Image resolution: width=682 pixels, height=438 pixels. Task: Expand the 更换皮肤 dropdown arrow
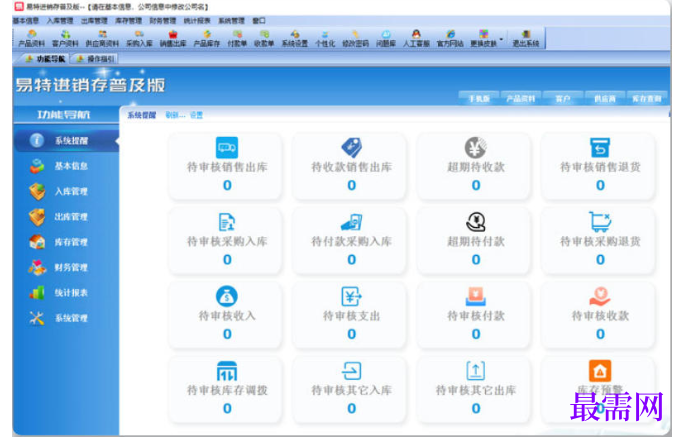[501, 39]
